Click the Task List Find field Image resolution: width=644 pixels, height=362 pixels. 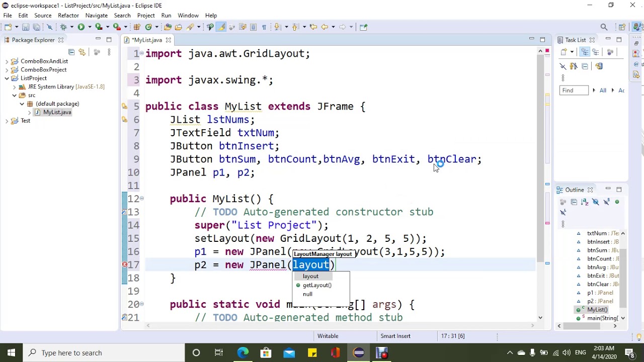(574, 90)
